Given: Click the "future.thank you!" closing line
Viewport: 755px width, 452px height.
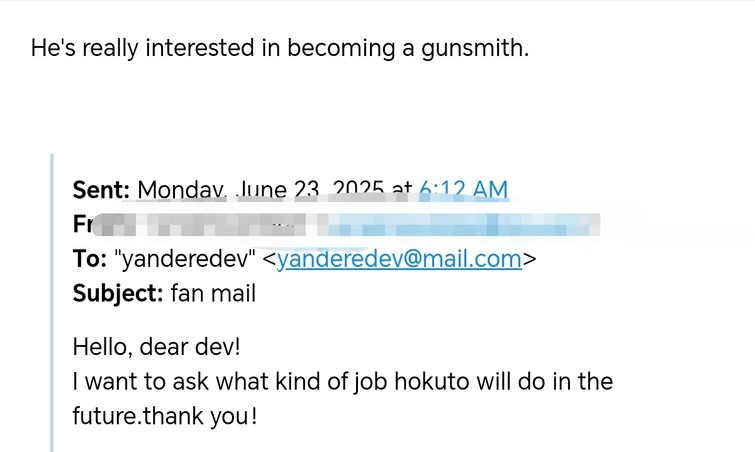Looking at the screenshot, I should [164, 415].
